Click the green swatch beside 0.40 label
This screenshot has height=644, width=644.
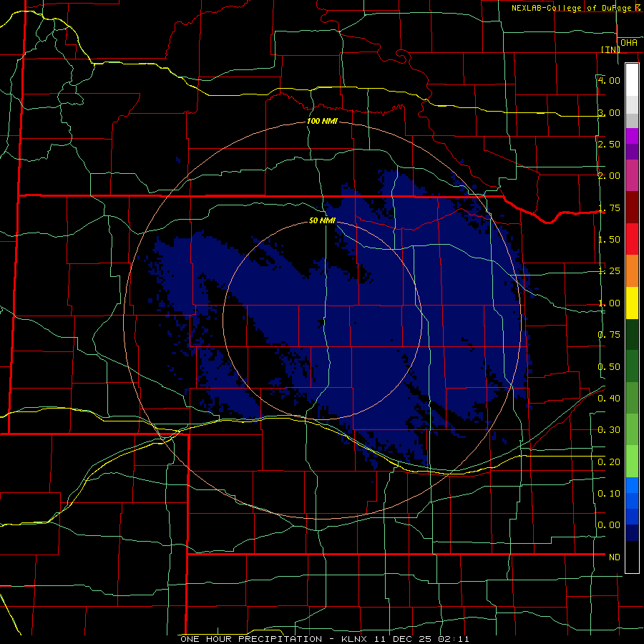[x=632, y=398]
